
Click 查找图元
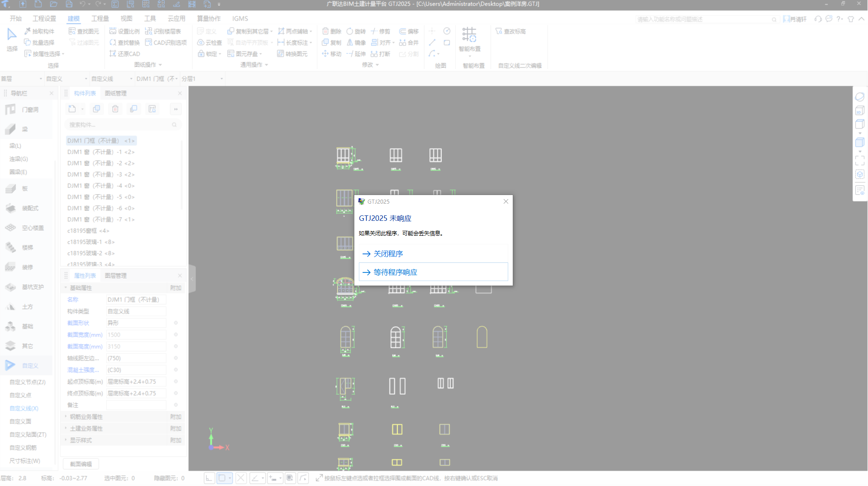point(84,31)
